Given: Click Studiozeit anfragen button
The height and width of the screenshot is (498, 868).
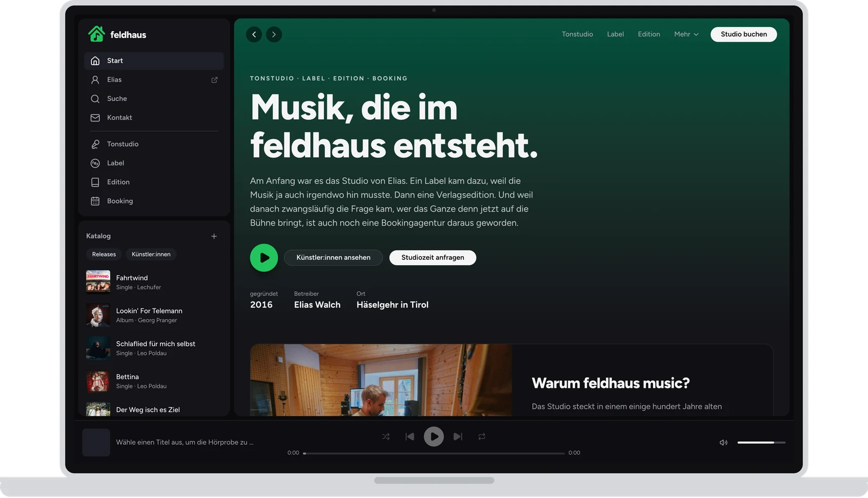Looking at the screenshot, I should pos(433,258).
